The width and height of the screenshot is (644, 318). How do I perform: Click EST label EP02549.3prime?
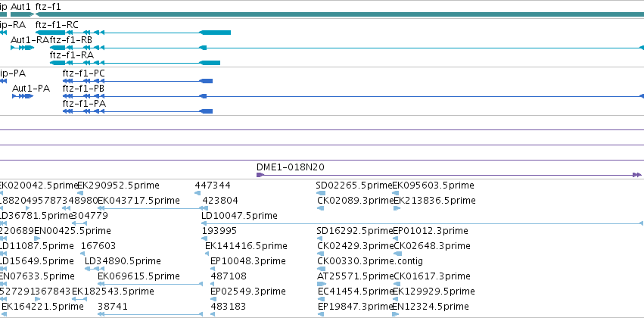[x=248, y=292]
